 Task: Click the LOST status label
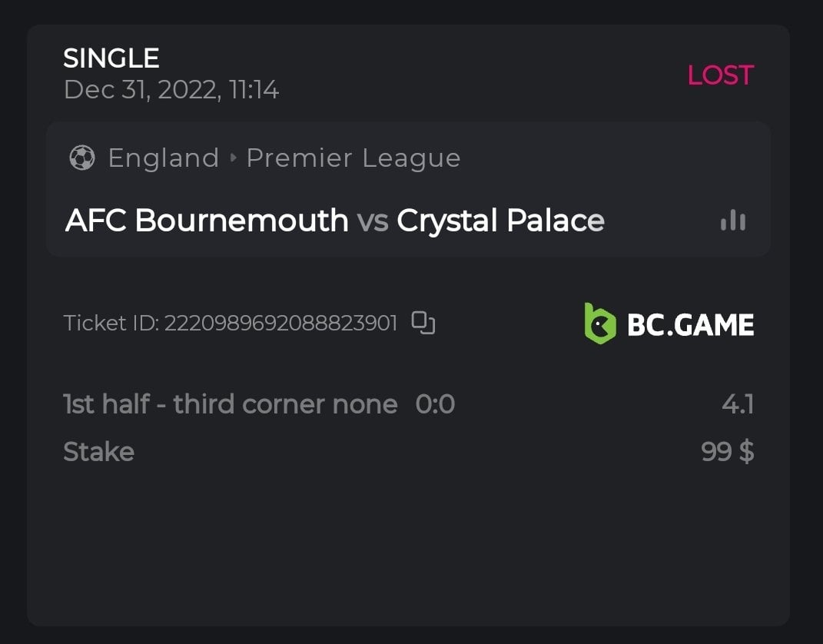(x=720, y=75)
